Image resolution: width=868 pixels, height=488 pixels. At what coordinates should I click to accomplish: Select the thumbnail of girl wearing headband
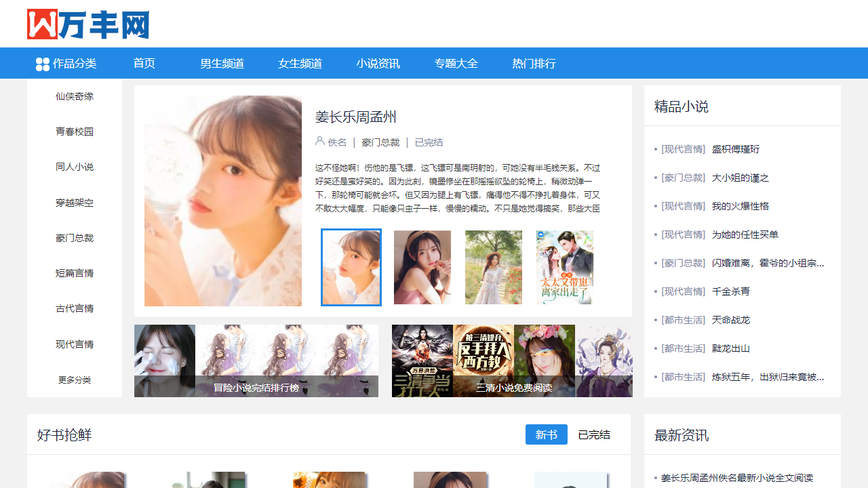point(422,267)
